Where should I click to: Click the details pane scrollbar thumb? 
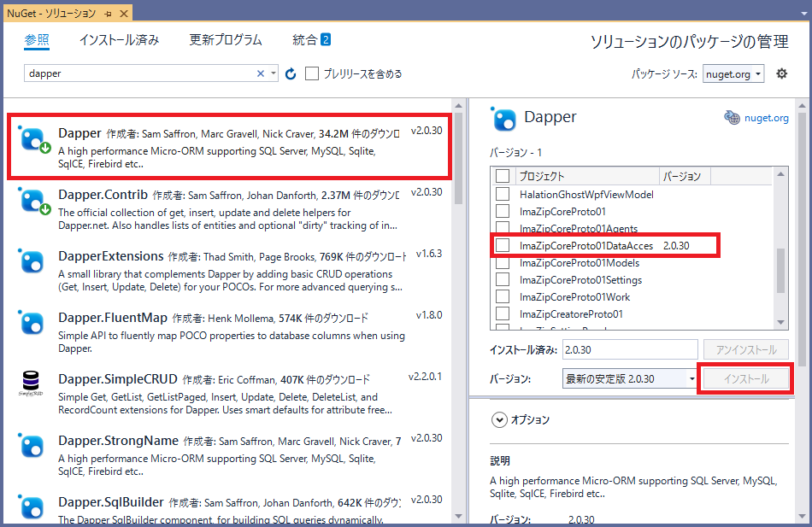[x=802, y=239]
